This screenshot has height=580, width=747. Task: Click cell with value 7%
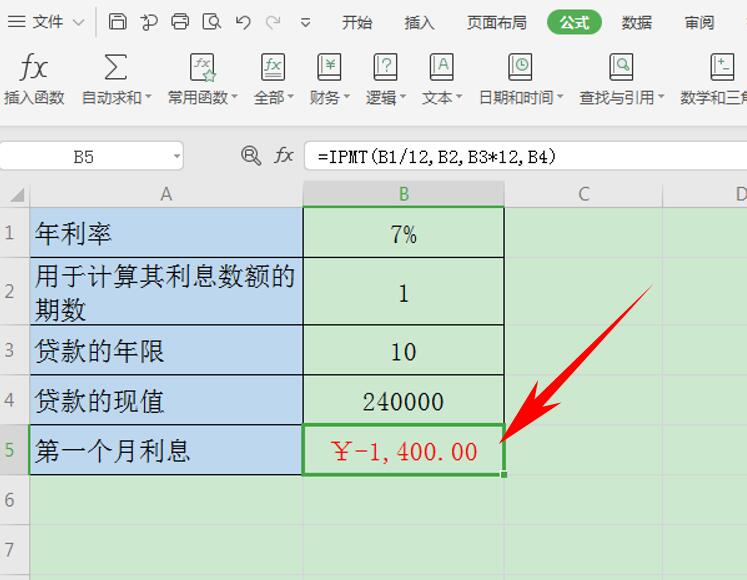coord(404,233)
